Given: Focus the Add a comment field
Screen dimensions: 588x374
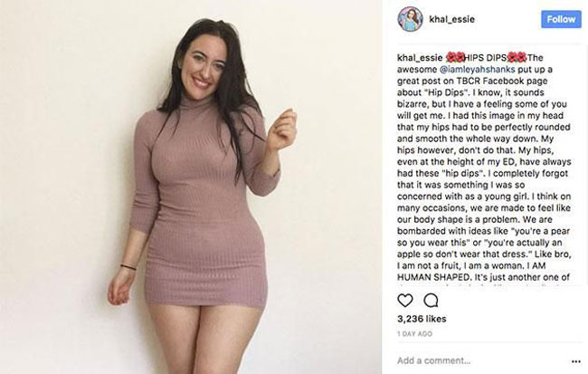Looking at the screenshot, I should tap(482, 360).
